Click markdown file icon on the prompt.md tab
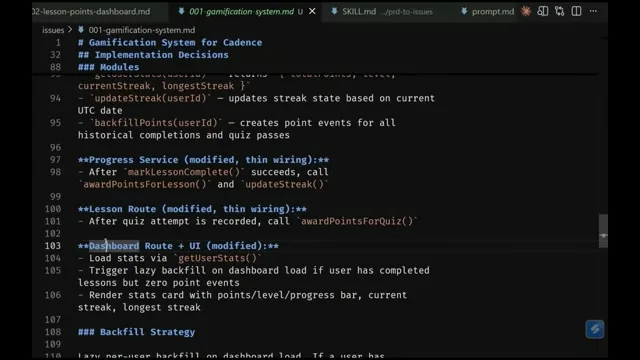The height and width of the screenshot is (360, 640). [464, 11]
